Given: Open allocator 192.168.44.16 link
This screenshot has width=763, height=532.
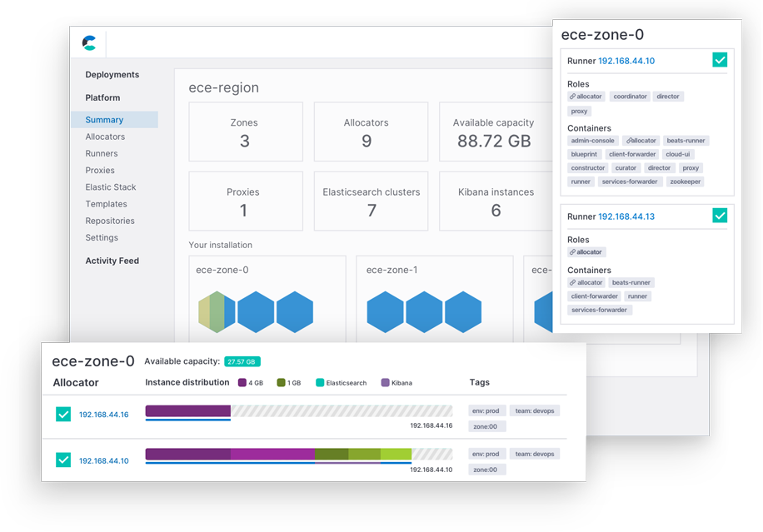Looking at the screenshot, I should [x=103, y=415].
